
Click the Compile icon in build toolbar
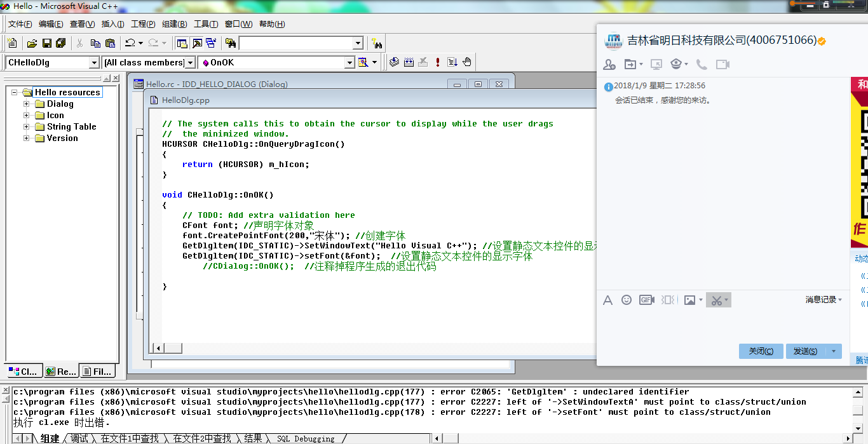point(394,62)
